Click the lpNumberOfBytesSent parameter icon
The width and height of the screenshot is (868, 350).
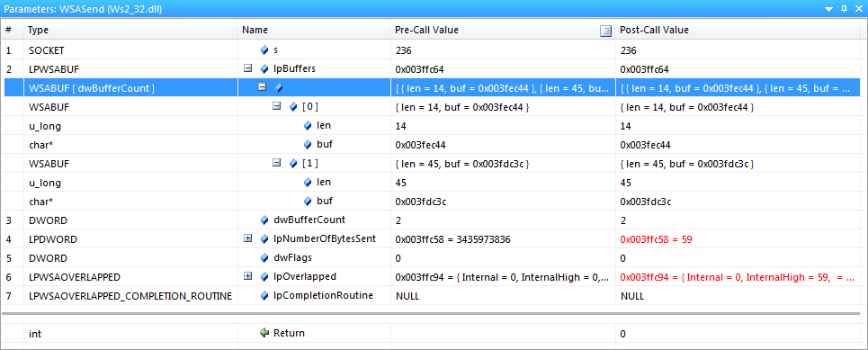[x=264, y=238]
